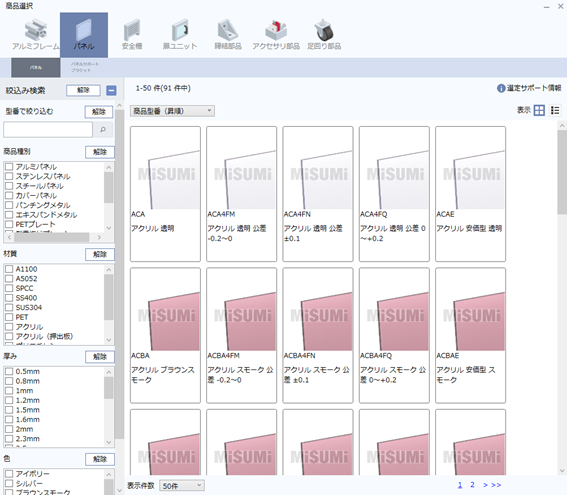Viewport: 567px width, 495px height.
Task: Check the カバーパネル checkbox
Action: [x=9, y=196]
